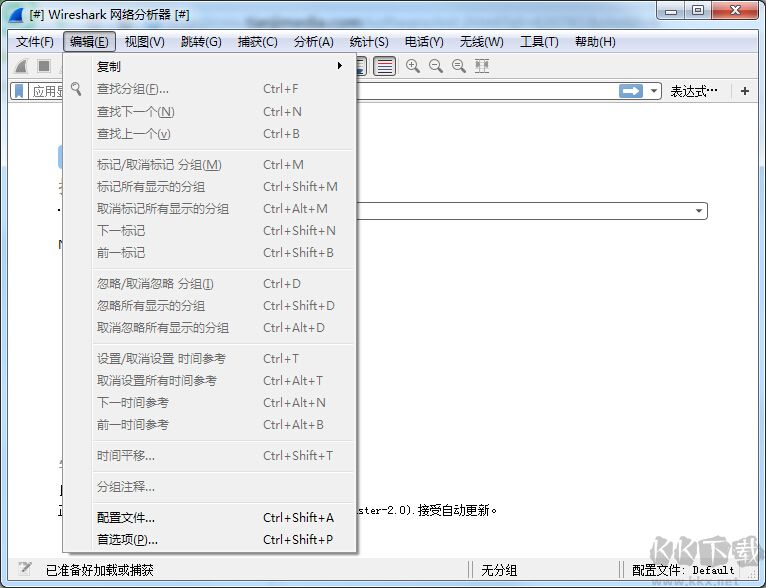Screen dimensions: 766x588
Task: Expand the 复制 submenu
Action: [x=224, y=66]
